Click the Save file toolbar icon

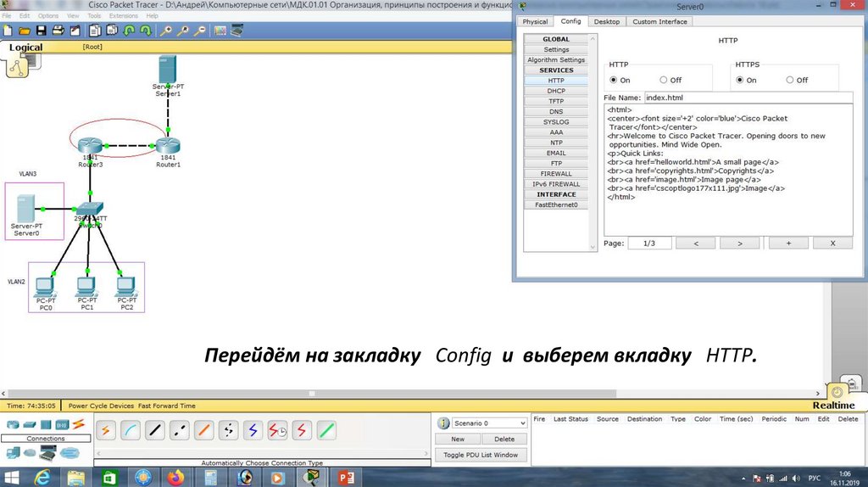(x=41, y=31)
